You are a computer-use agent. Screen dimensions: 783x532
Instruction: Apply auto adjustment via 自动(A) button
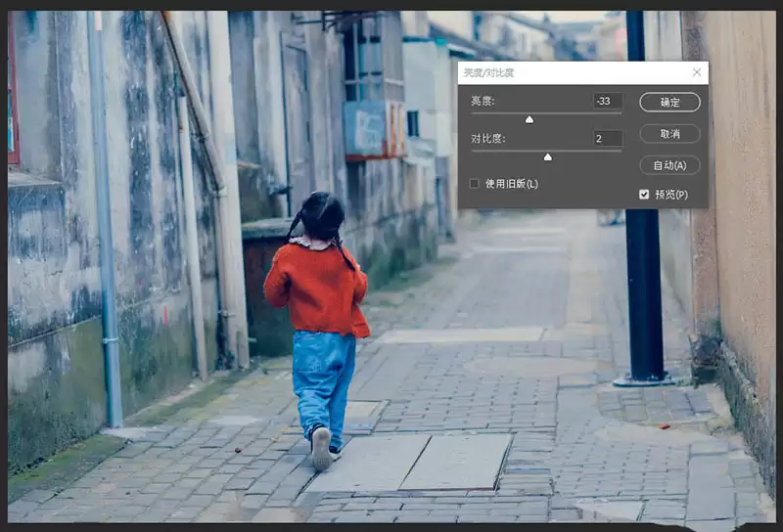669,165
